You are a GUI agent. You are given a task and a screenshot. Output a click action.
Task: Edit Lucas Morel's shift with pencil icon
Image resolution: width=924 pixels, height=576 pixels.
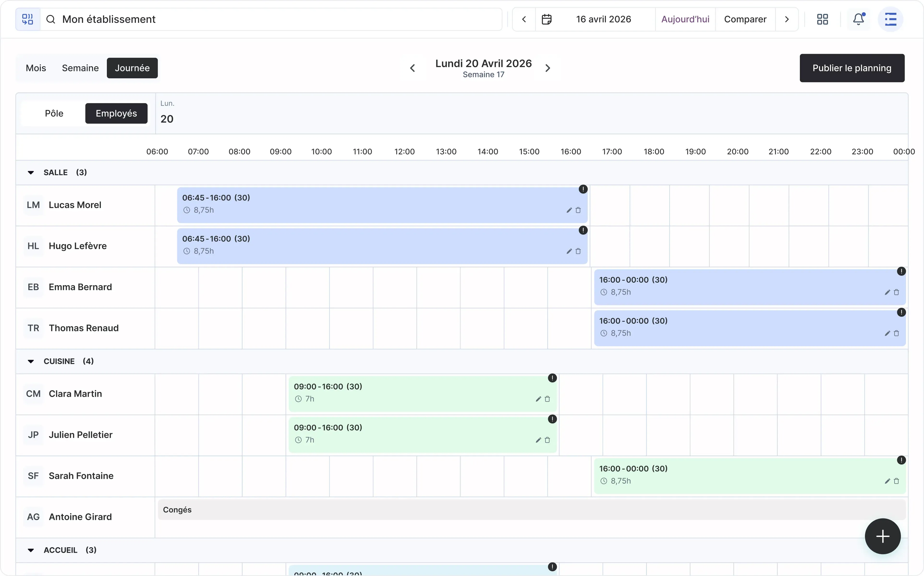pos(569,210)
